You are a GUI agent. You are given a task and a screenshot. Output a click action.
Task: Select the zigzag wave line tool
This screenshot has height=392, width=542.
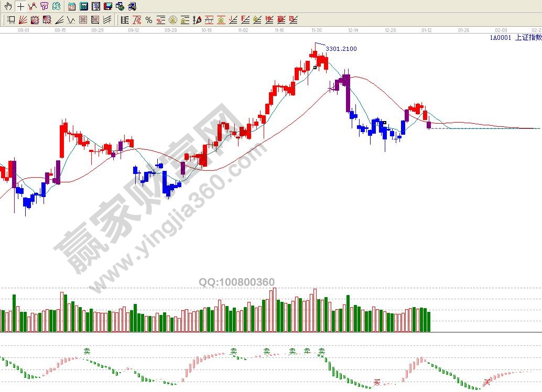pyautogui.click(x=71, y=20)
